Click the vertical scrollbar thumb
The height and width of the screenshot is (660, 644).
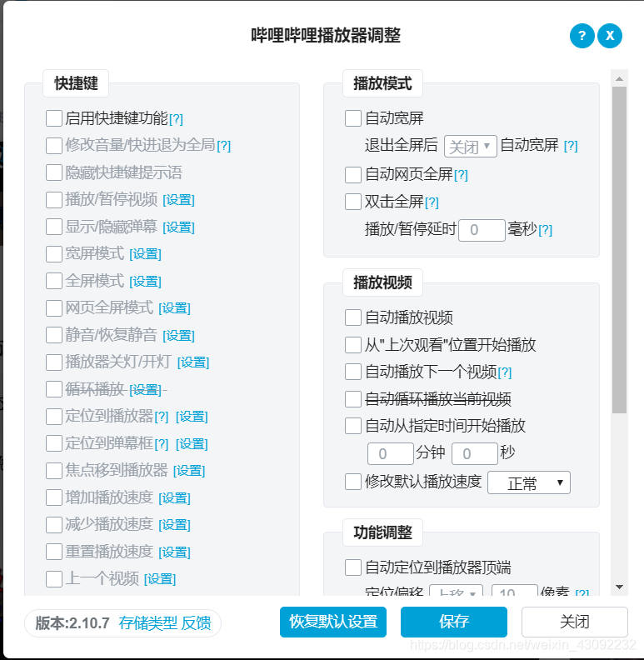tap(619, 250)
